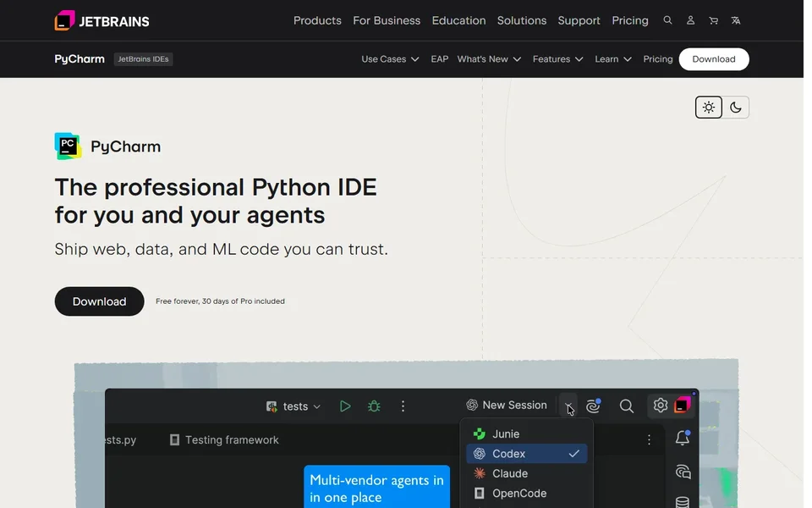Open the For Business menu

coord(387,20)
